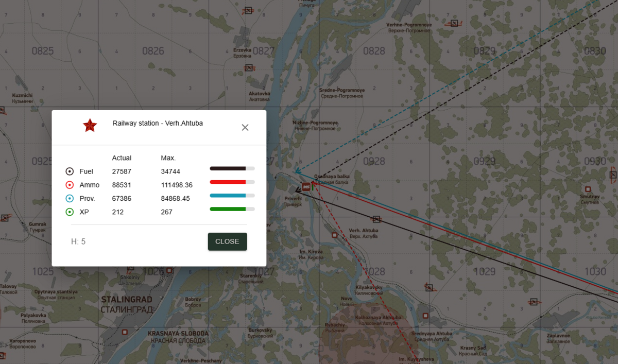Click the airfield marker north of Zaplavnoe

click(x=534, y=302)
